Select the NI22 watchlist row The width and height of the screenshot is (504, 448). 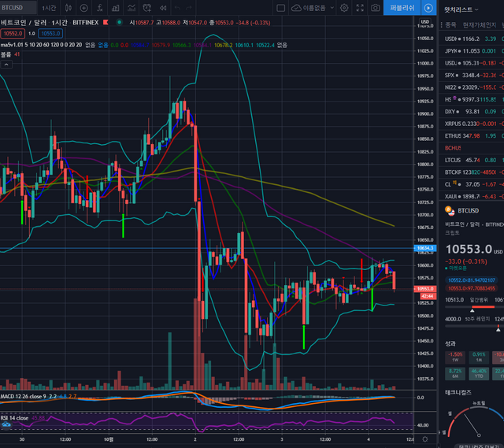pos(471,87)
